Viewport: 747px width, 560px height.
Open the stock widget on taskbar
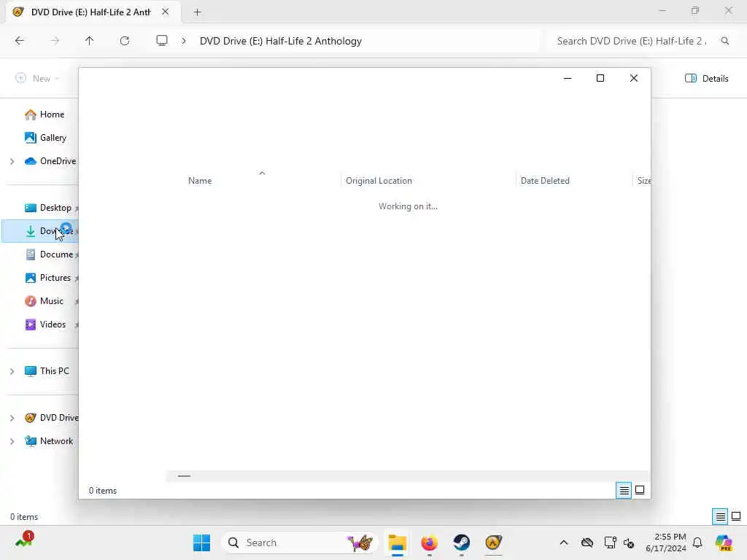click(x=24, y=540)
